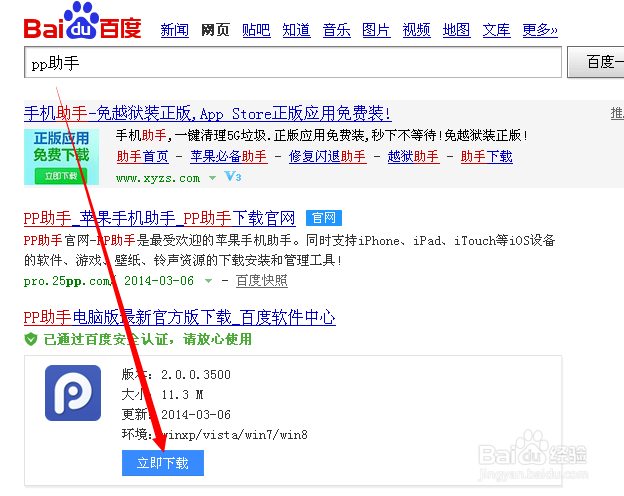Open the 音乐 tab
624x496 pixels.
coord(337,30)
